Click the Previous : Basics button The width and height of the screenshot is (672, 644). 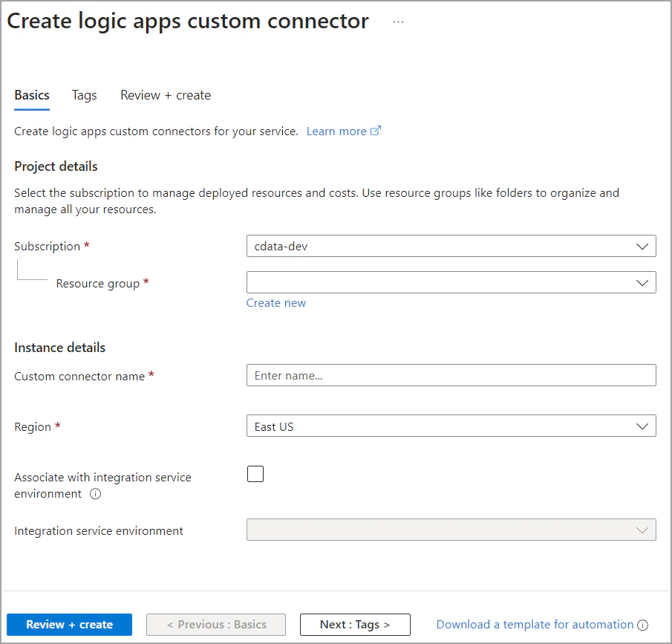click(x=216, y=625)
